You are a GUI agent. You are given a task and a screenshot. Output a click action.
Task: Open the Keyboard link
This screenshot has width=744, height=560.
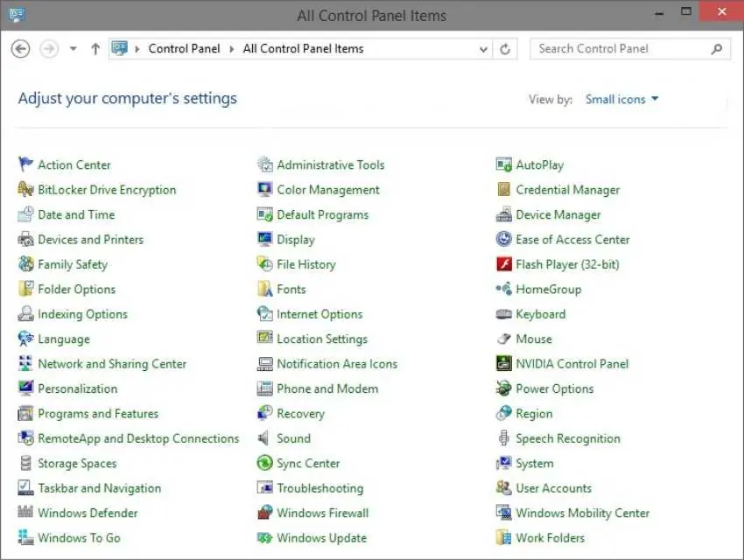pos(541,314)
